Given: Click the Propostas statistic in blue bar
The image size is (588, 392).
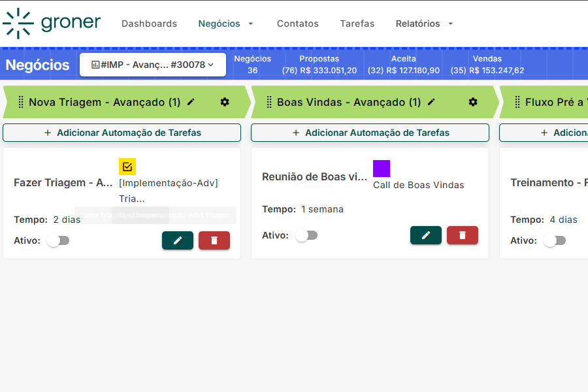Looking at the screenshot, I should coord(319,64).
